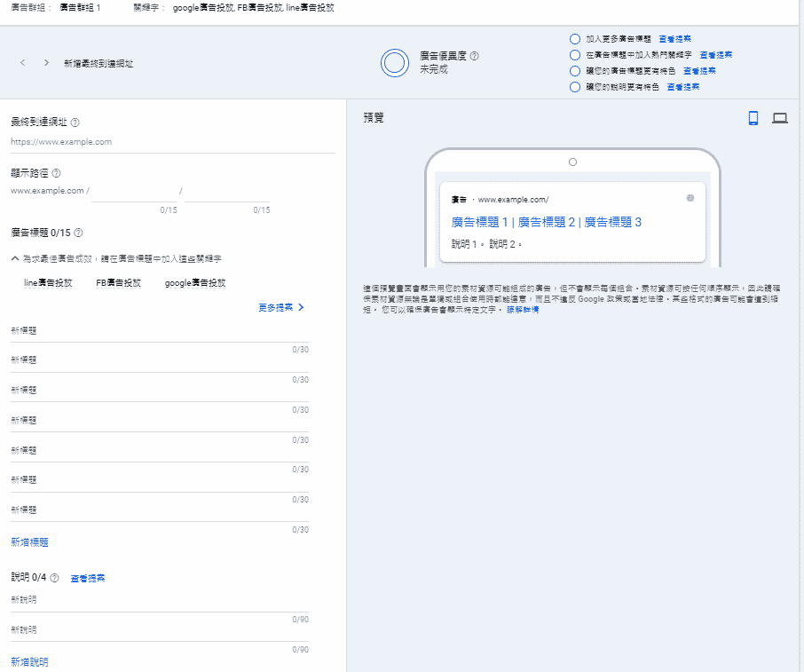Go to the previous step arrow
The image size is (804, 672).
pos(22,62)
